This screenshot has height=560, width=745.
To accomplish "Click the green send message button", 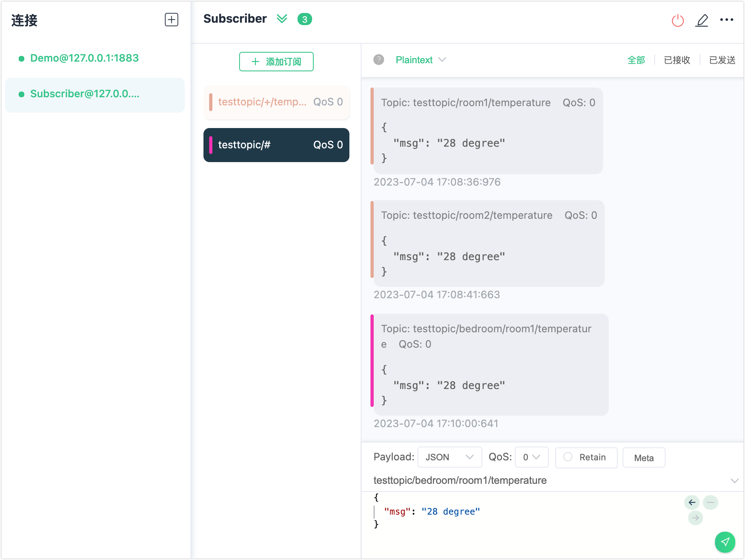I will coord(725,542).
